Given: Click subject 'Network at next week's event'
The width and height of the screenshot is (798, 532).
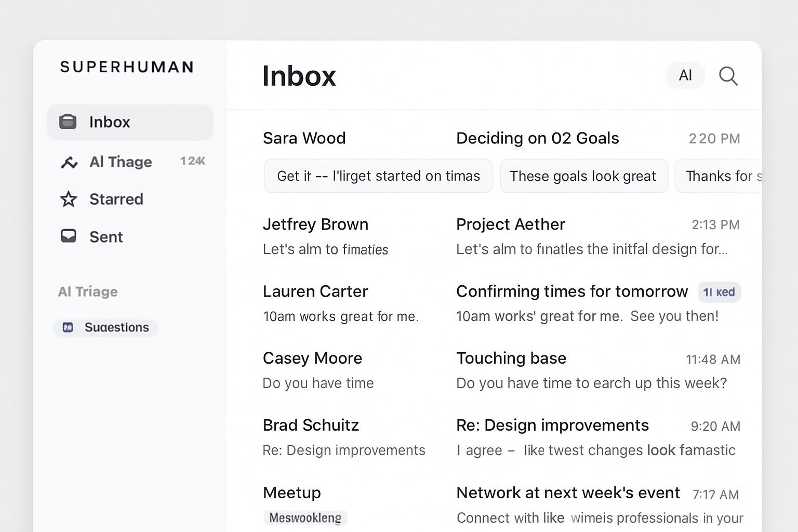Looking at the screenshot, I should coord(568,493).
